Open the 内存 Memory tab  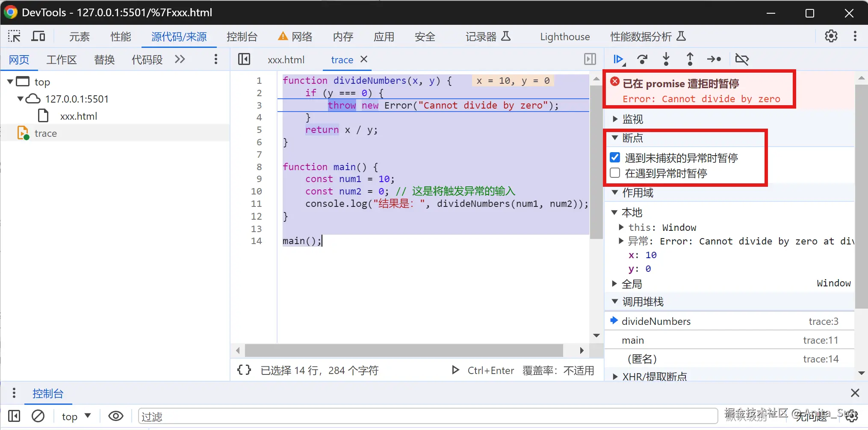point(343,37)
